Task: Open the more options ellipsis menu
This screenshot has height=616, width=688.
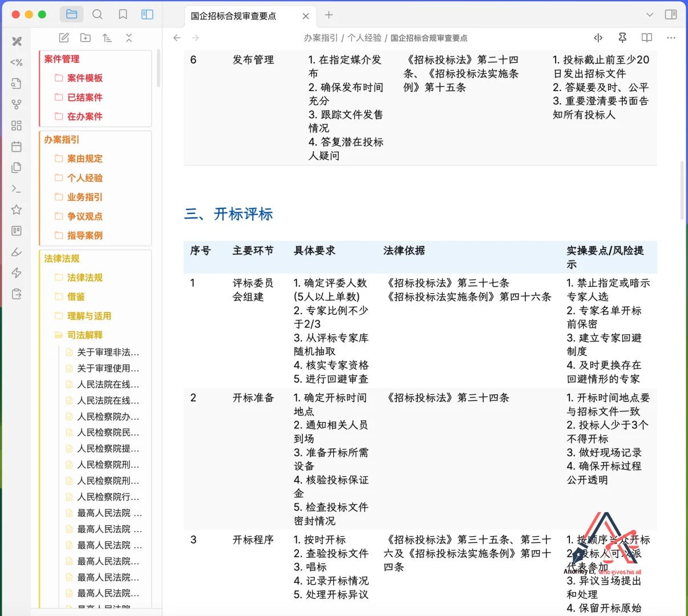Action: click(x=671, y=38)
